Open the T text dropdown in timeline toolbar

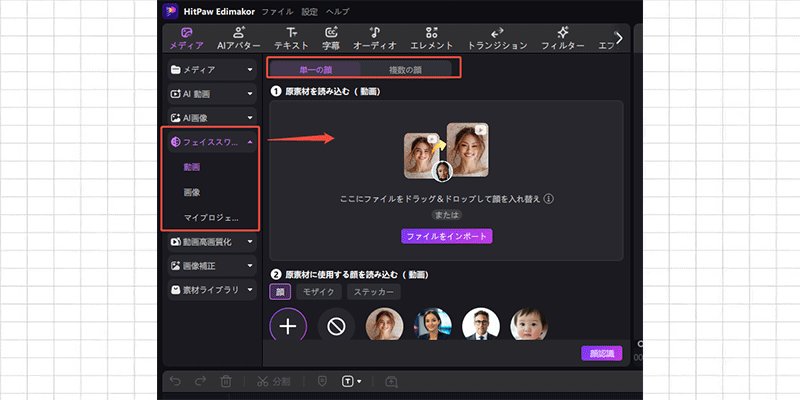click(352, 382)
